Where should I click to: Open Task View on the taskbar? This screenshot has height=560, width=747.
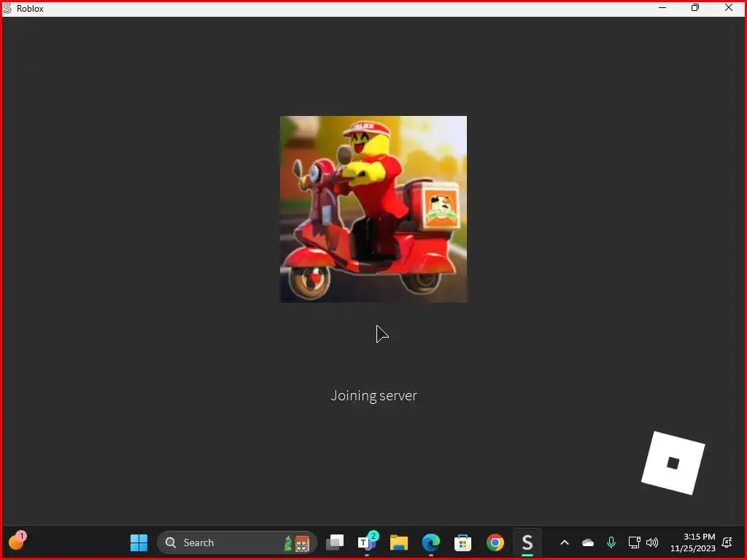(334, 542)
